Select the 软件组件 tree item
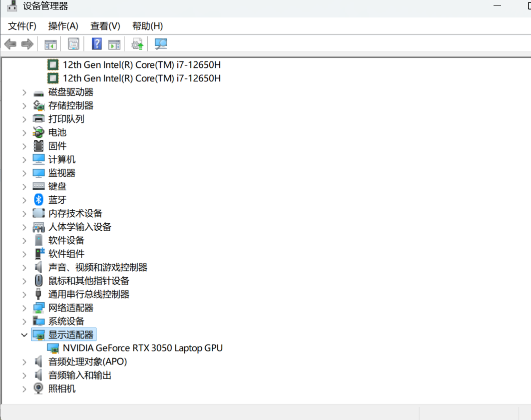This screenshot has width=531, height=420. tap(66, 254)
